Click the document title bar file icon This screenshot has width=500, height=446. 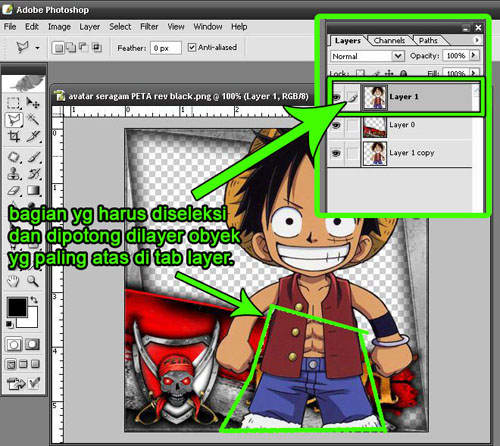(x=60, y=96)
